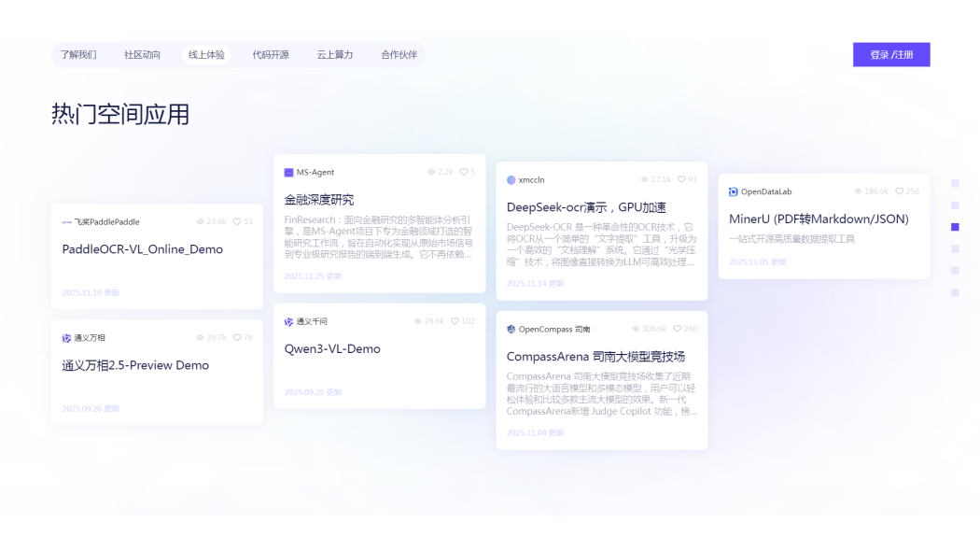The width and height of the screenshot is (980, 551).
Task: Open the 合作伙伴 nav item
Action: click(x=399, y=55)
